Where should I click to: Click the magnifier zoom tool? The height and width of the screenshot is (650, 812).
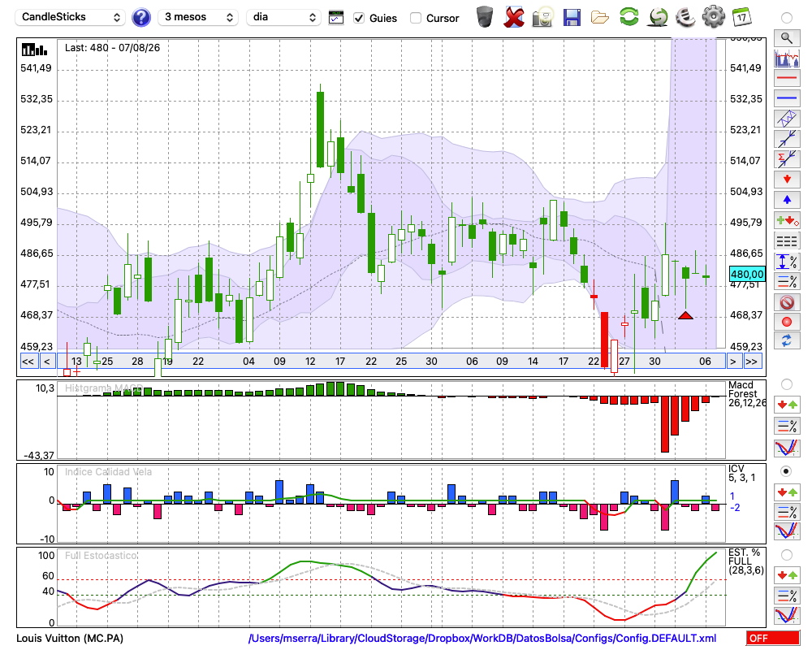tap(787, 38)
